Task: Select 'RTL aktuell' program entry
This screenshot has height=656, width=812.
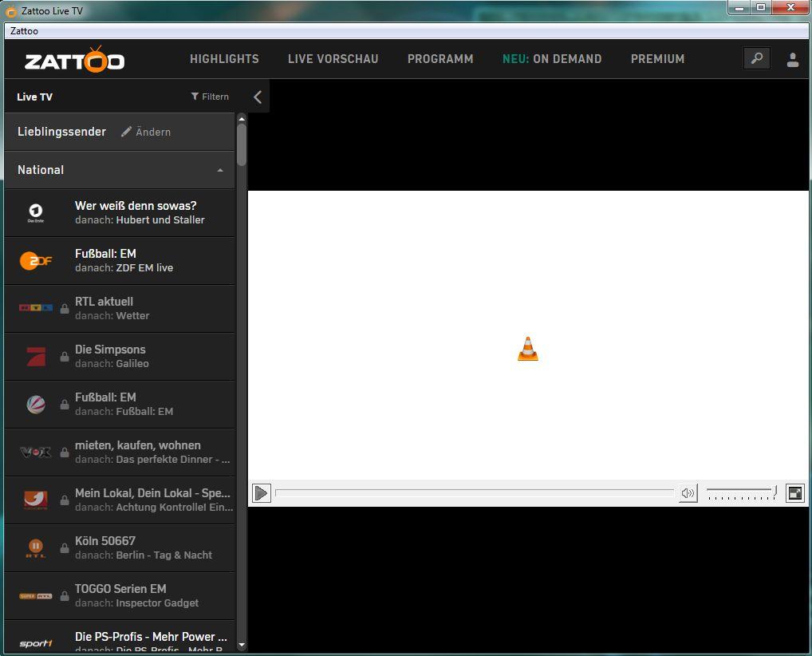Action: click(x=104, y=302)
